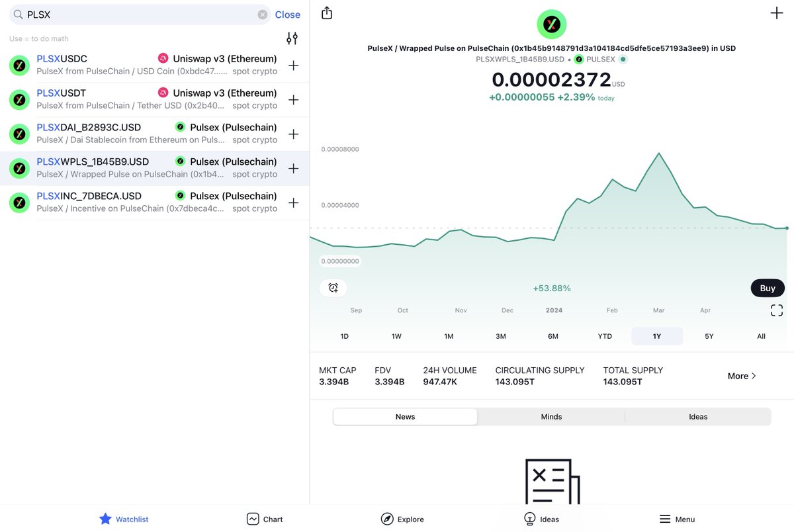This screenshot has height=532, width=794.
Task: Show more statistics via More
Action: pos(742,376)
